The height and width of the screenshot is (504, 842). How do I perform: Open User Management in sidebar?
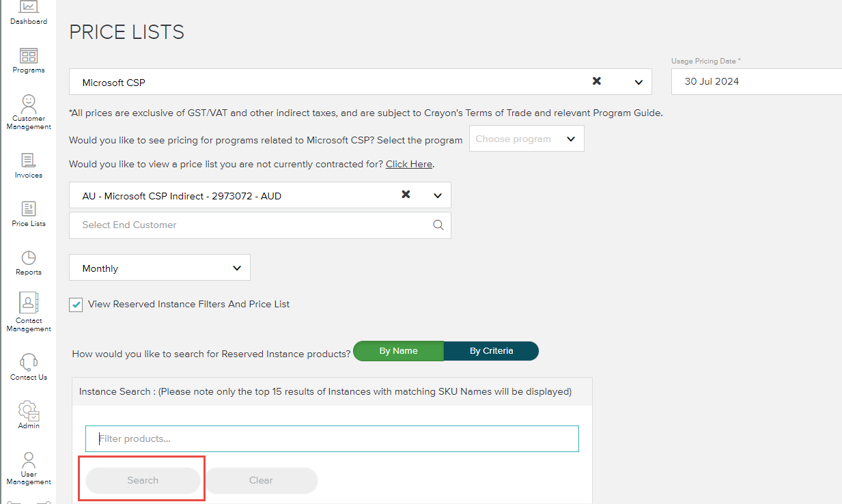29,460
